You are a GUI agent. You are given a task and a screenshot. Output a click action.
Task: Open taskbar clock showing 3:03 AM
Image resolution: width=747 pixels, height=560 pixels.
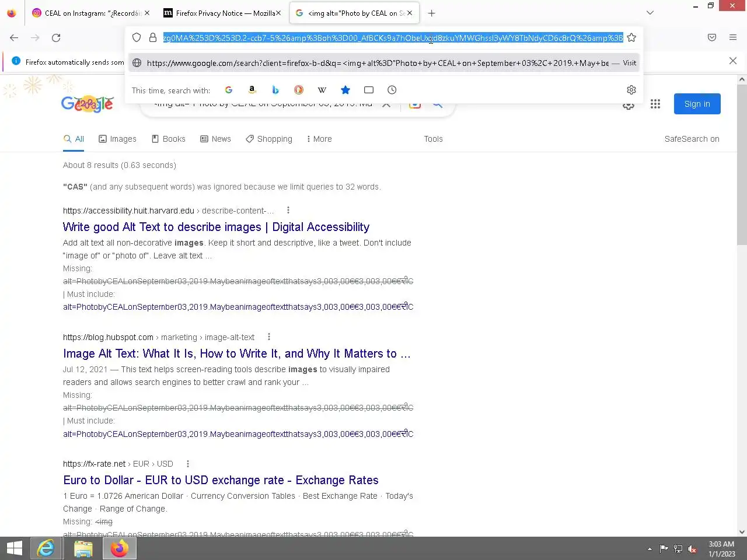tap(721, 549)
